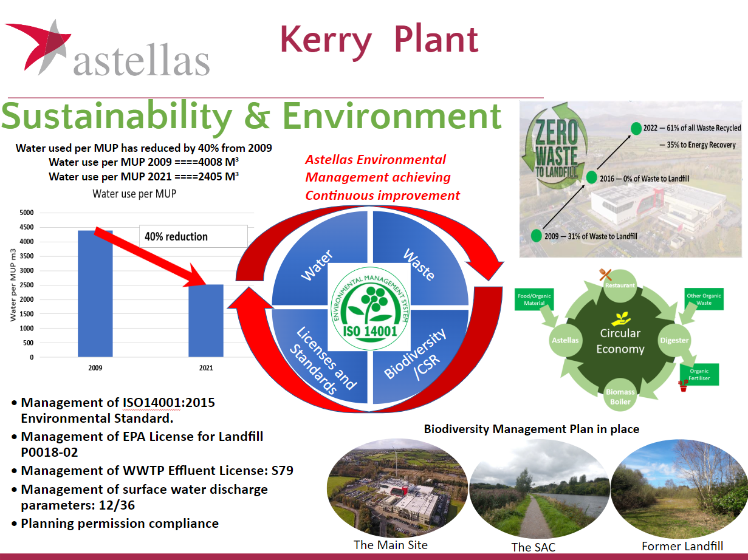748x560 pixels.
Task: Click the Biodiversity Management Plan in place heading
Action: pos(532,429)
